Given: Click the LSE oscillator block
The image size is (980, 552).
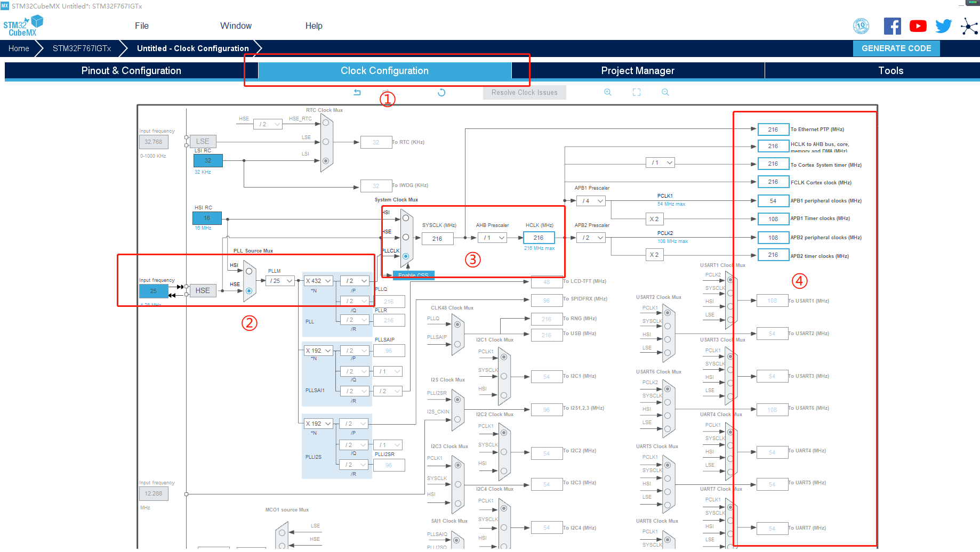Looking at the screenshot, I should tap(203, 141).
